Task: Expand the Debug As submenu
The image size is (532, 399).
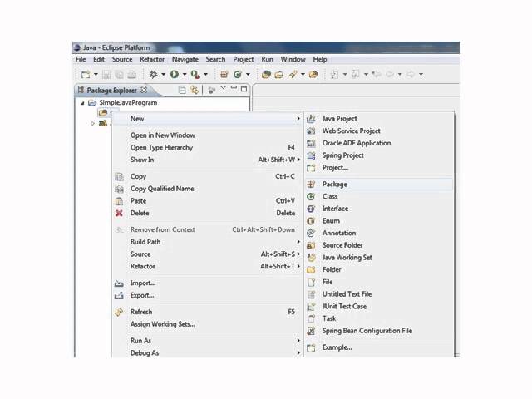Action: [207, 352]
